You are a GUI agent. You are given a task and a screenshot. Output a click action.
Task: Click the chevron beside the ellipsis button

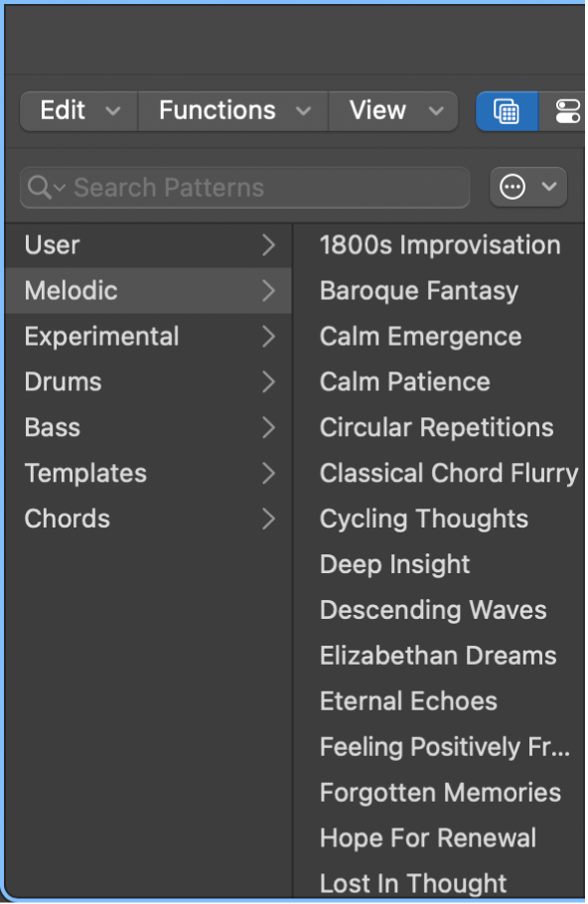click(548, 187)
